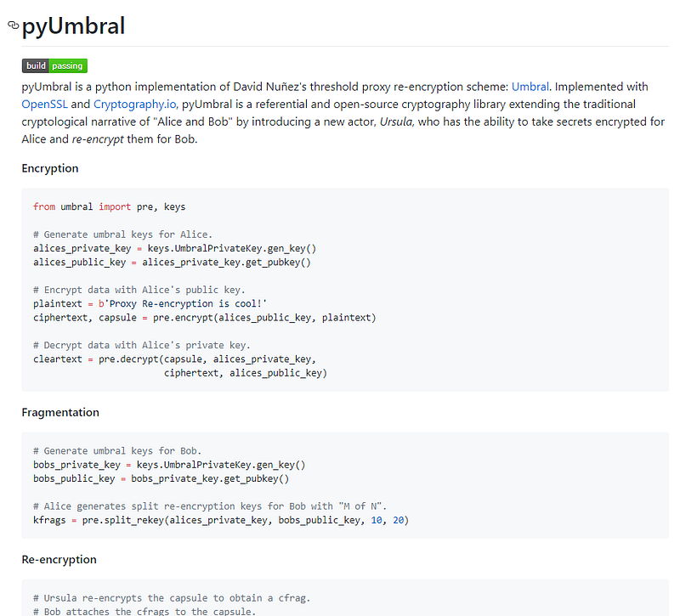Click the bobs_public_key assignment line

[161, 478]
